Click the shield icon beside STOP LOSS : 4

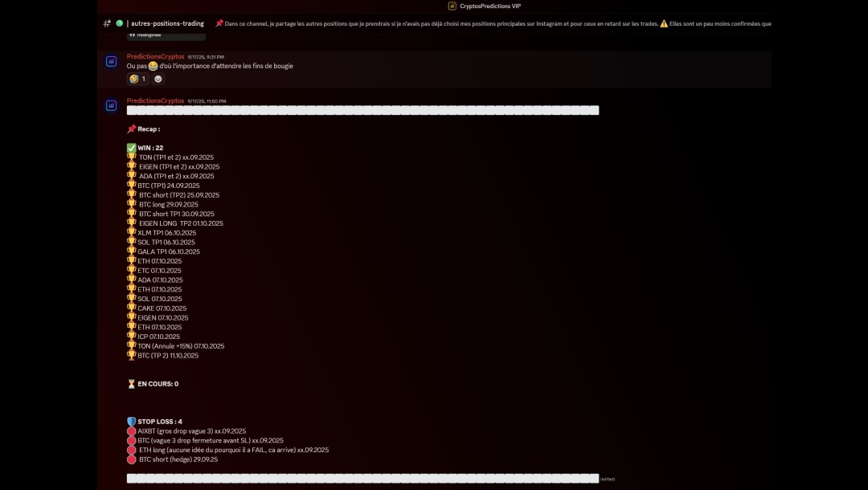[x=131, y=422]
